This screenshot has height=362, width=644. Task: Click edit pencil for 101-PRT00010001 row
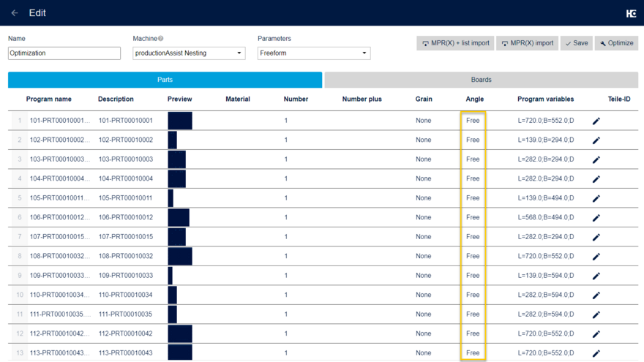[x=596, y=121]
